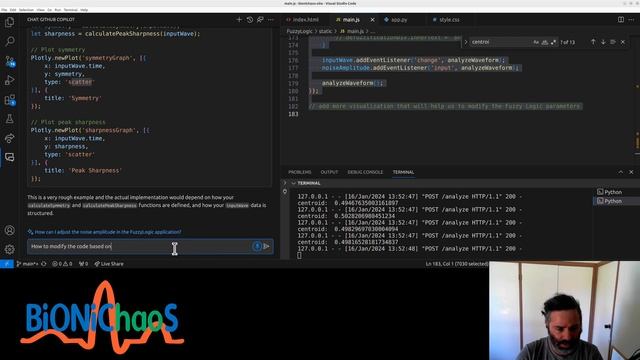Toggle match case in find widget
The image size is (640, 360).
536,42
